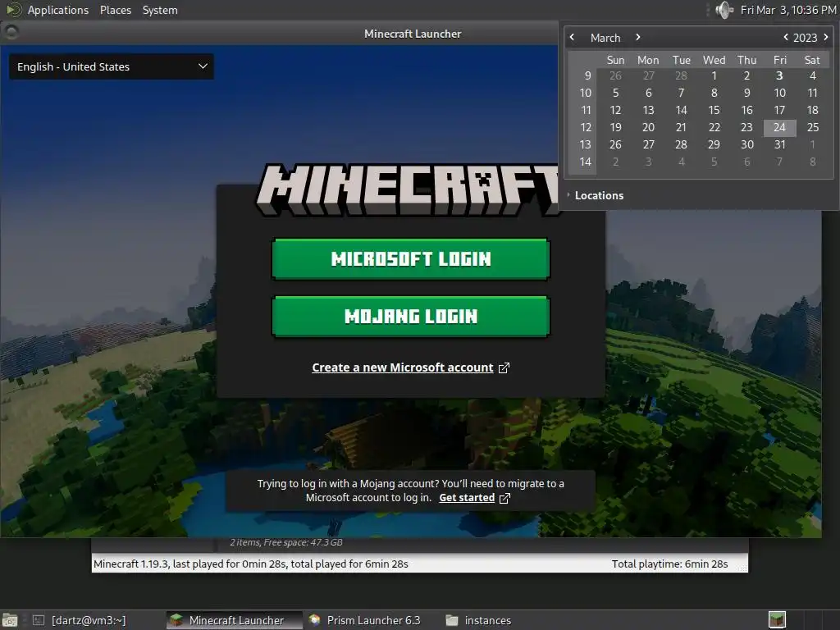This screenshot has height=630, width=840.
Task: Click the MICROSOFT LOGIN button
Action: (411, 259)
